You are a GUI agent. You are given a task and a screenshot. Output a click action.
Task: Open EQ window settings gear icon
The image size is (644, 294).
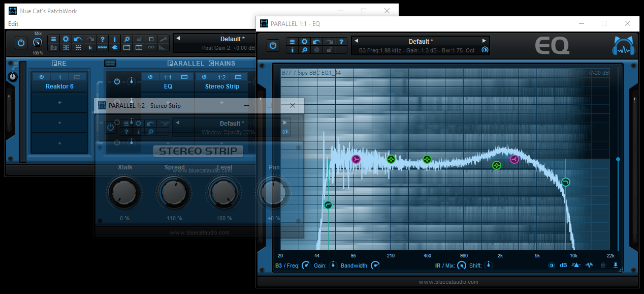[x=304, y=42]
